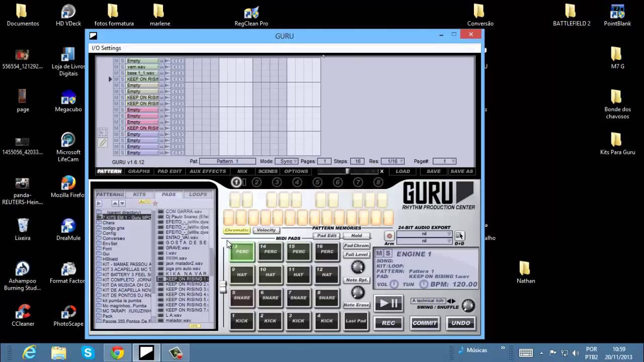Screen dimensions: 644x362
Task: Enable Velocity mode
Action: click(x=266, y=230)
